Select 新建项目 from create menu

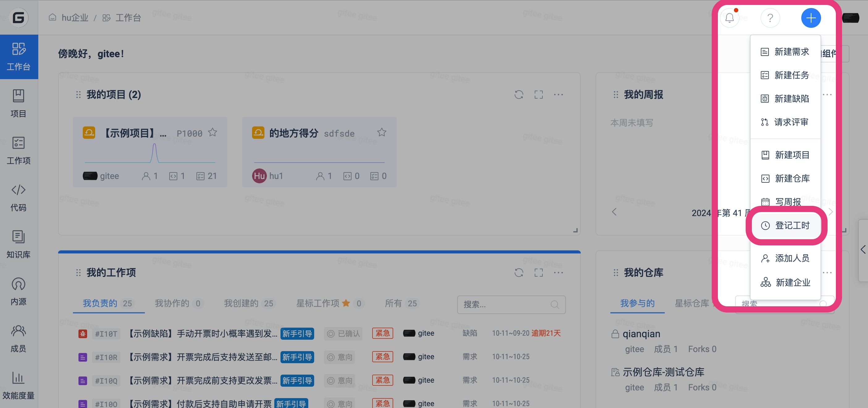(x=785, y=155)
